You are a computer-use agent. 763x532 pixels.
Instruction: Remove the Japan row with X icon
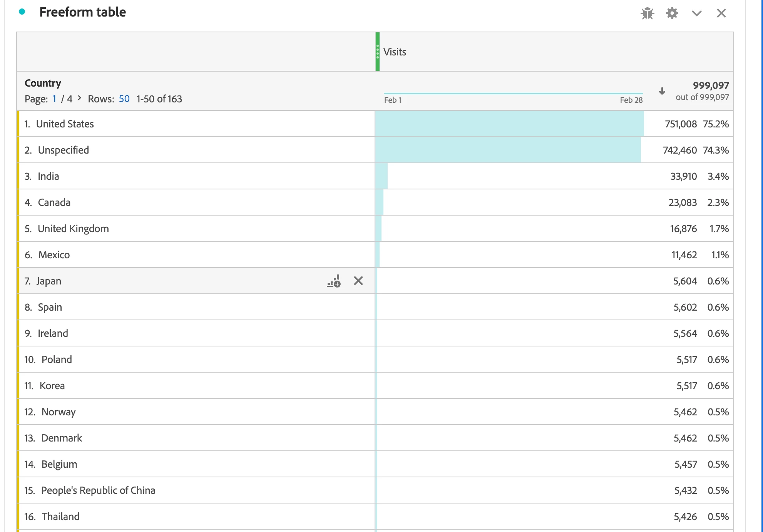[358, 281]
